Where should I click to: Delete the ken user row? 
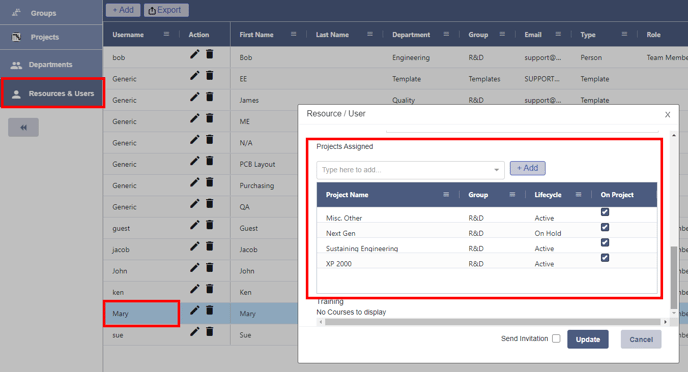coord(210,289)
